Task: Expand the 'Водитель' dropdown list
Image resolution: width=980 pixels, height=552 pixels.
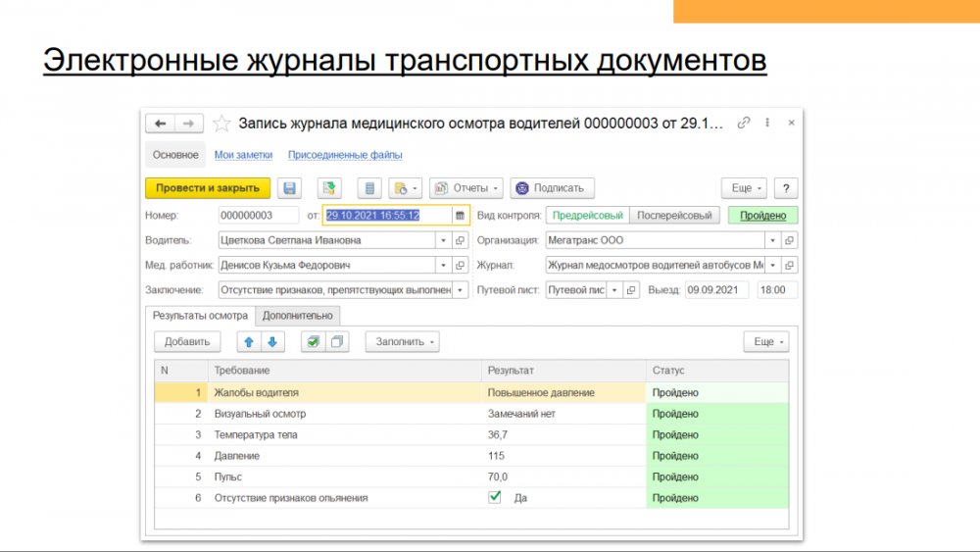Action: pyautogui.click(x=444, y=240)
